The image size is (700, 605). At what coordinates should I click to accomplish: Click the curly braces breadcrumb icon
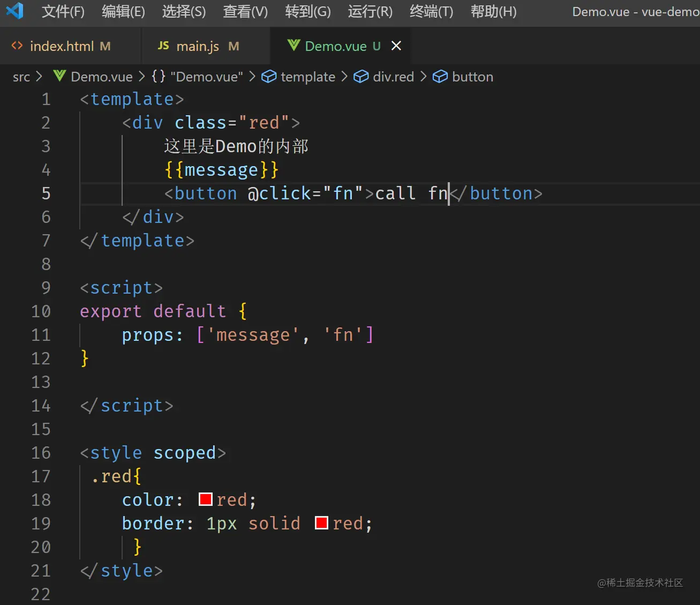tap(159, 76)
